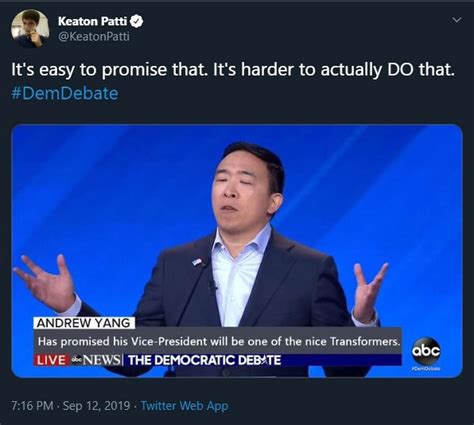Viewport: 474px width, 425px height.
Task: Open the 7:16 PM timestamp link
Action: 32,406
